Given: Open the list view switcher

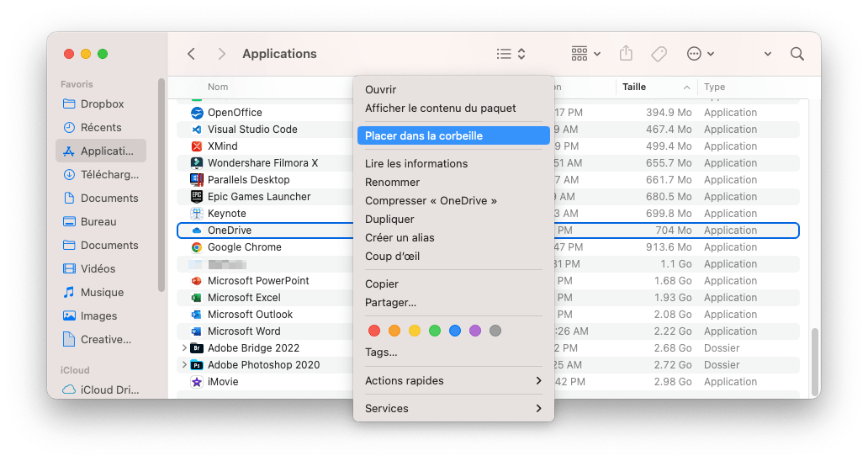Looking at the screenshot, I should point(511,54).
